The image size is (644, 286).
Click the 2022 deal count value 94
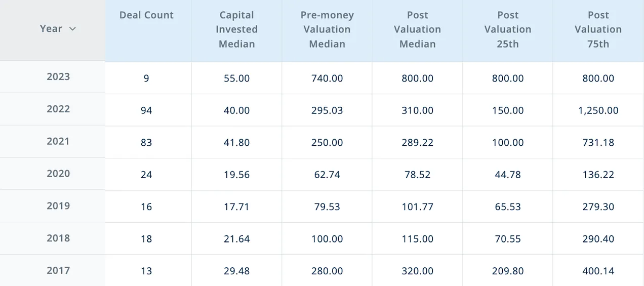point(146,110)
